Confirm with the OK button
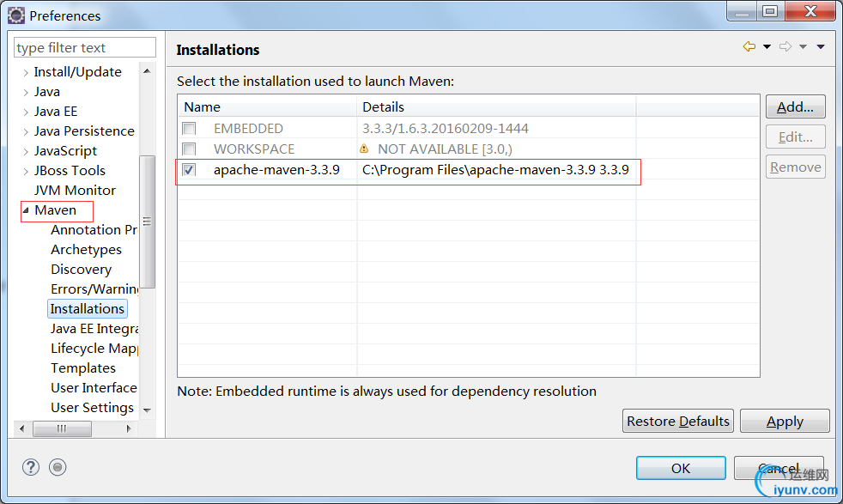The height and width of the screenshot is (504, 843). pyautogui.click(x=681, y=468)
